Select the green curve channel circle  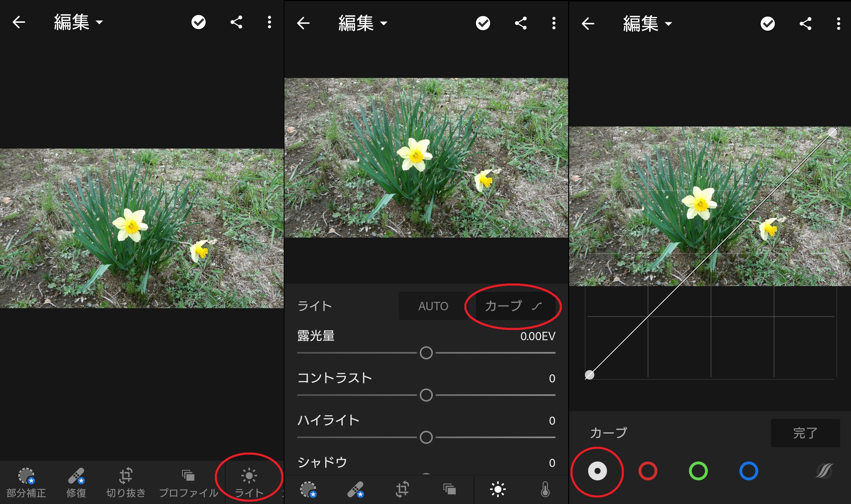[x=698, y=471]
